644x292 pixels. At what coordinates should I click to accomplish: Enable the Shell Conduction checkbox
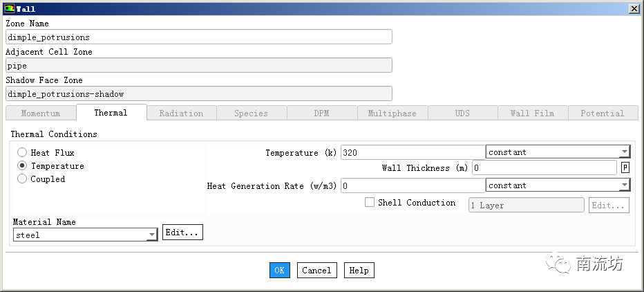pos(370,203)
